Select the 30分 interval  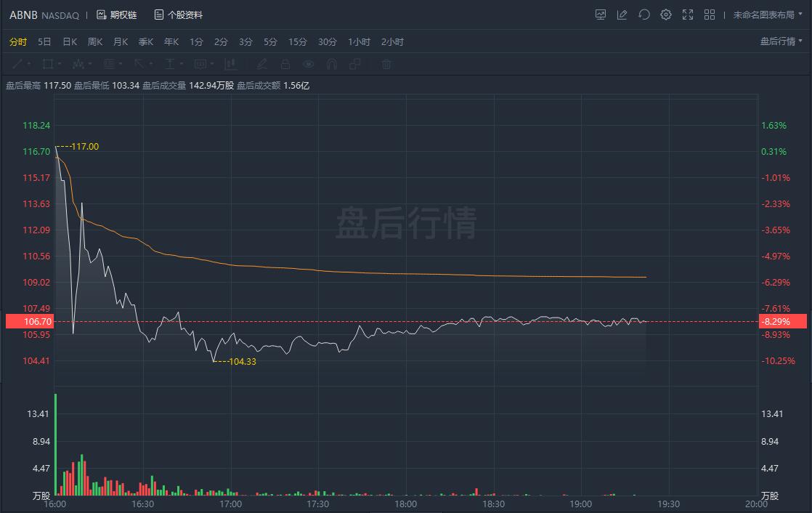(328, 42)
